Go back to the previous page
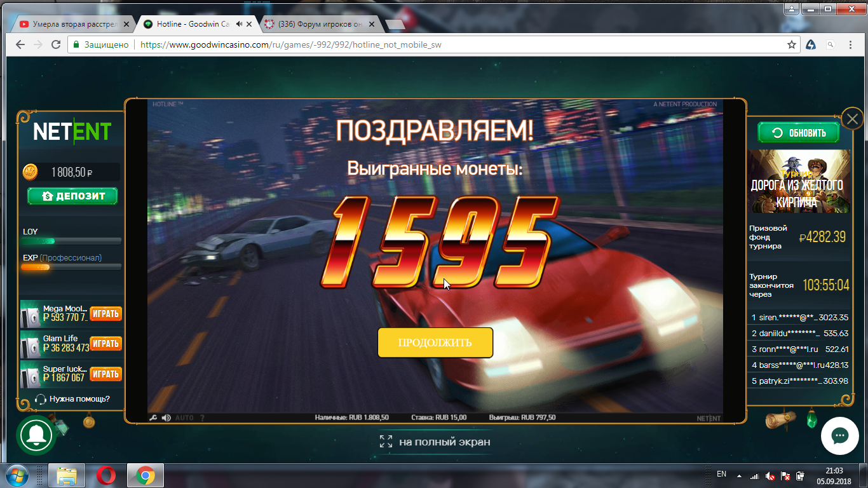Viewport: 868px width, 488px height. point(20,44)
